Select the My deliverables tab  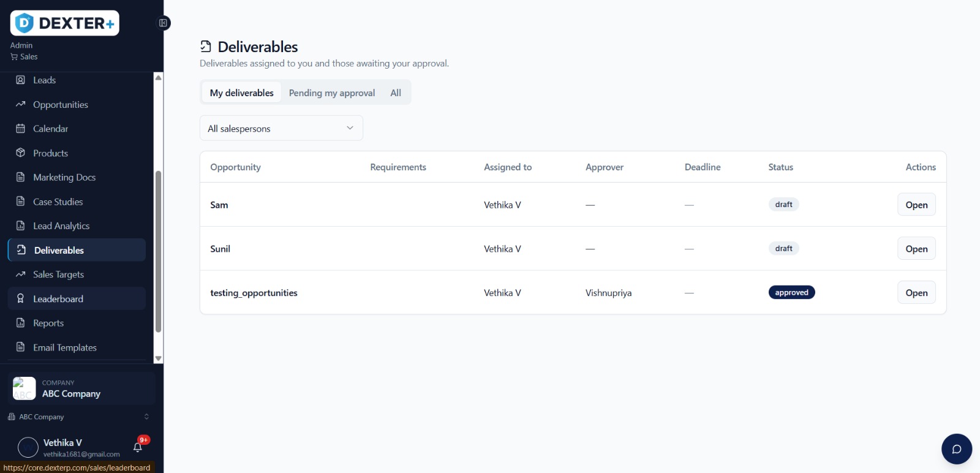point(241,93)
